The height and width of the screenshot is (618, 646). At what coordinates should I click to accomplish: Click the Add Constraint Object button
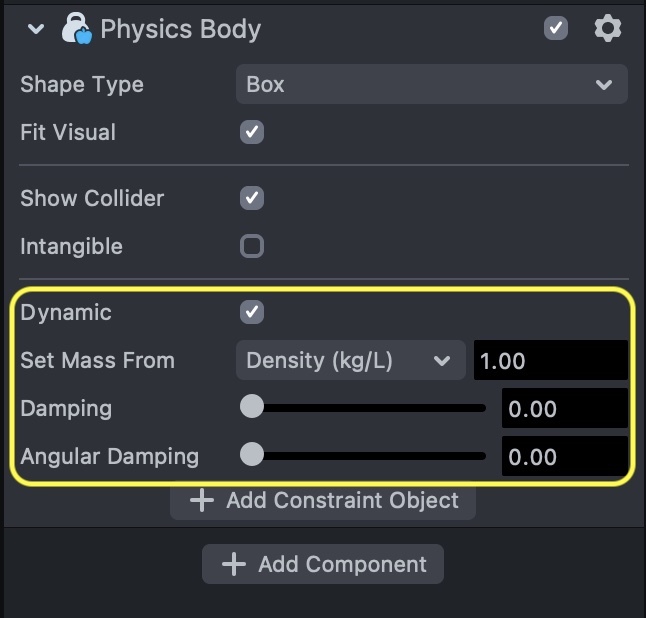(323, 500)
